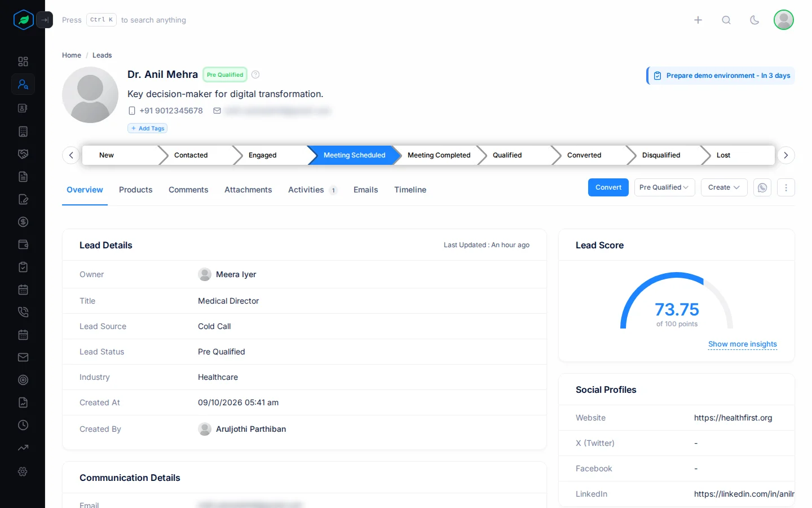Image resolution: width=812 pixels, height=508 pixels.
Task: Open the settings gear in sidebar
Action: point(23,471)
